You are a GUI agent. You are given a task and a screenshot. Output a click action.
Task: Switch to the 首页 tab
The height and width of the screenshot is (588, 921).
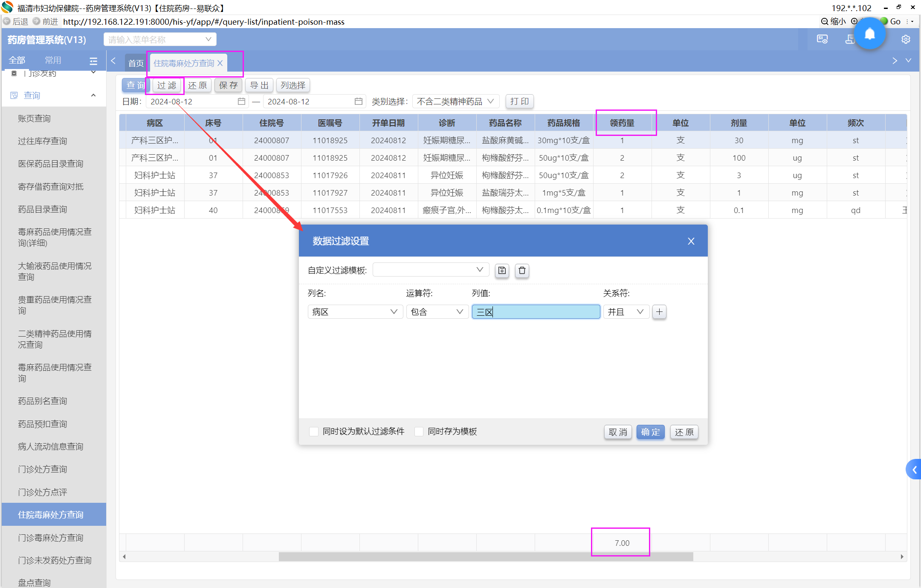[x=136, y=63]
